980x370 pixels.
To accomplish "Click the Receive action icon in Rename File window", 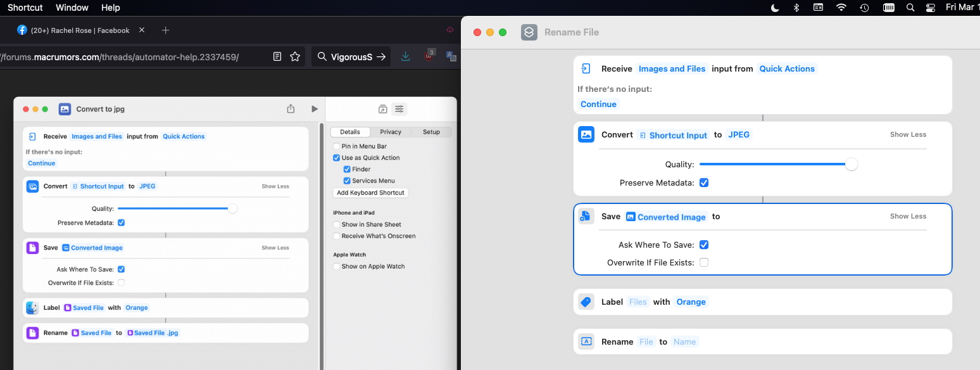I will (x=586, y=68).
